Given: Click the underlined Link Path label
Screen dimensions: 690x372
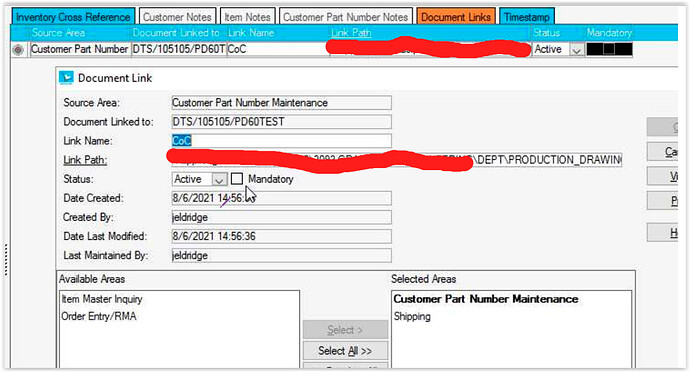Looking at the screenshot, I should [x=85, y=160].
